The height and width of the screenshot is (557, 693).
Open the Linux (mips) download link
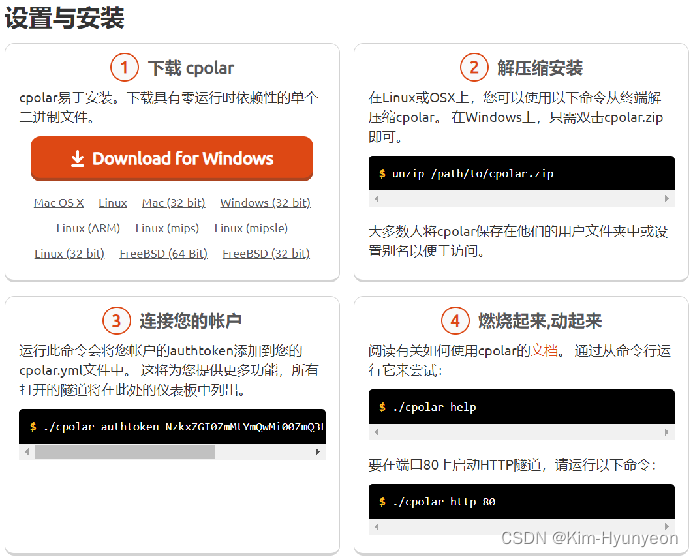pyautogui.click(x=167, y=228)
